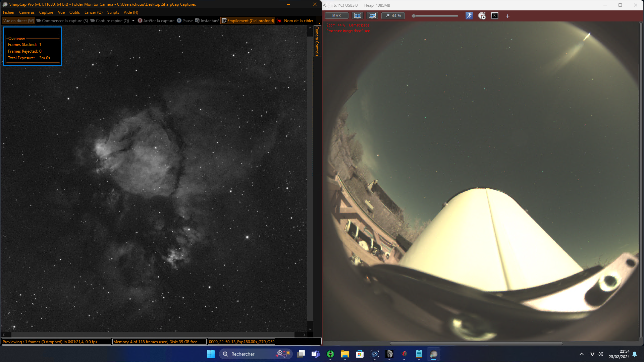The image size is (644, 362).
Task: Click the MAX button in allsky window
Action: [336, 16]
